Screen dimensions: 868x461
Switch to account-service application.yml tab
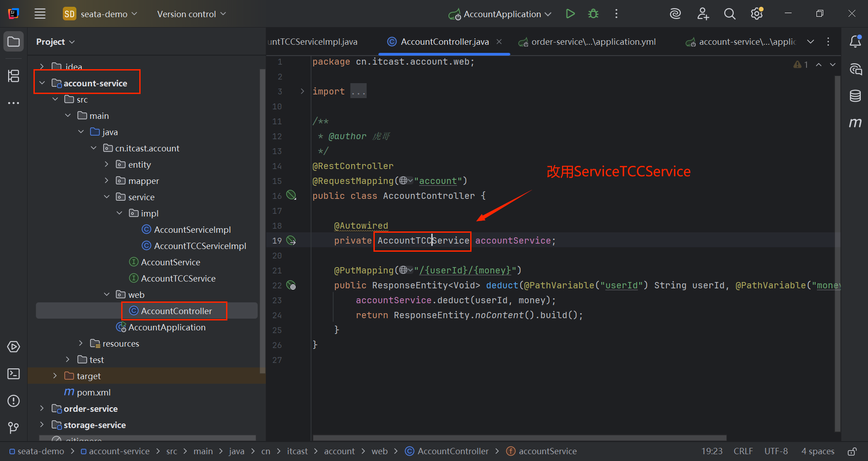[741, 42]
